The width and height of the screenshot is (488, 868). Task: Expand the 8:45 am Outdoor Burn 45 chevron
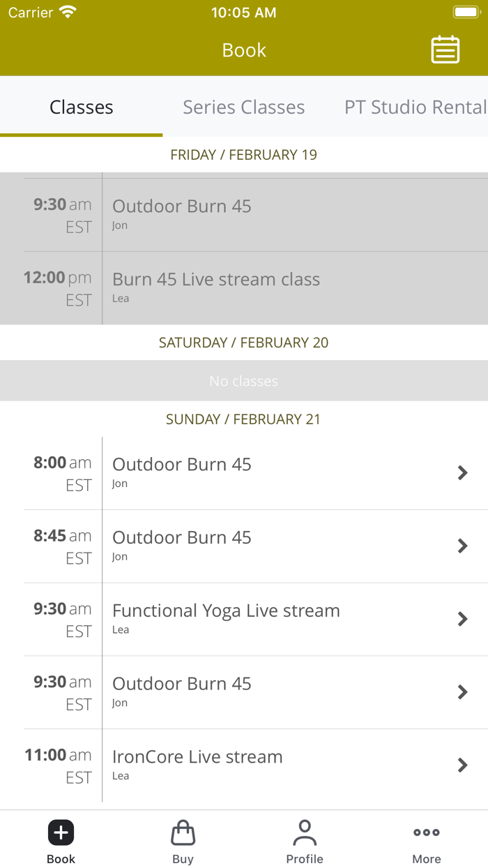pyautogui.click(x=462, y=546)
